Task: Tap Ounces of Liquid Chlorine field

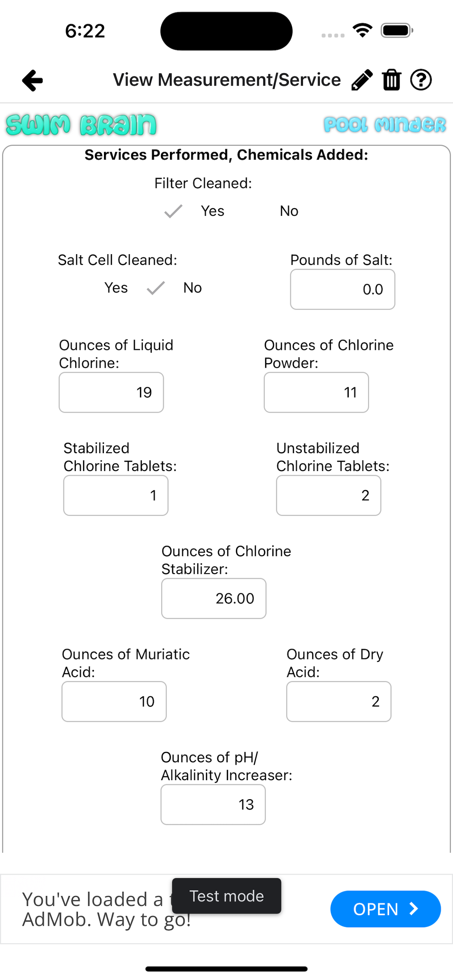Action: pyautogui.click(x=111, y=393)
